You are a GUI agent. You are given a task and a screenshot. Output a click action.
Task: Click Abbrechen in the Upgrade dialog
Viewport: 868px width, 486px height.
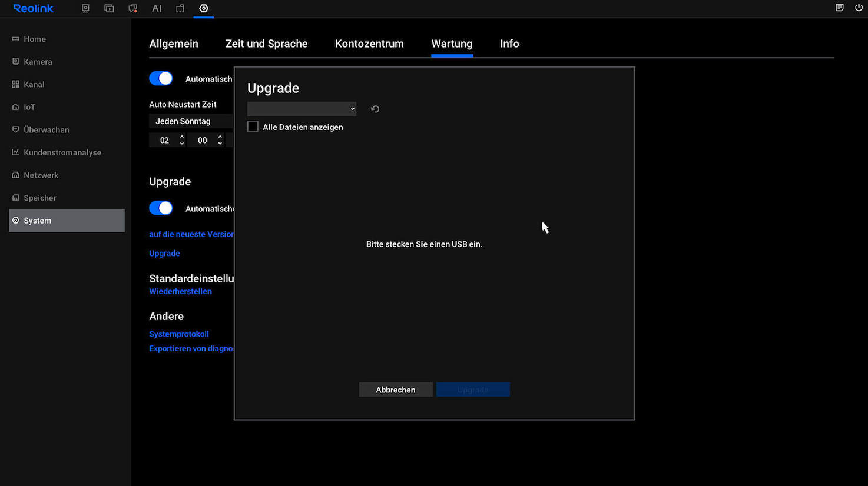click(396, 390)
